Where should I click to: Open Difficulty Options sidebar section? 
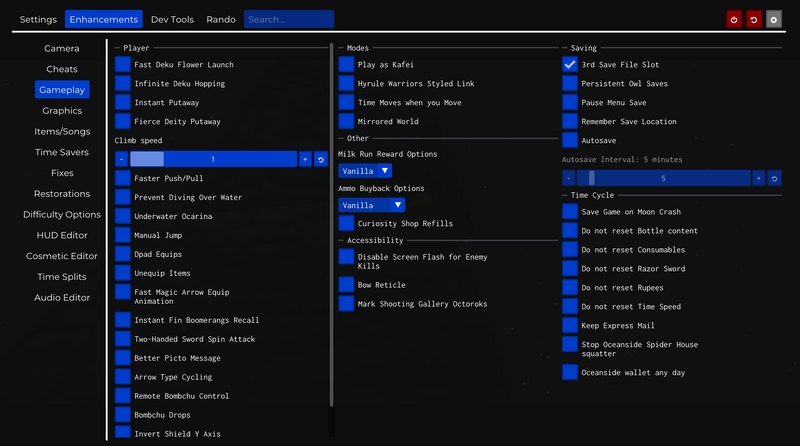[62, 214]
